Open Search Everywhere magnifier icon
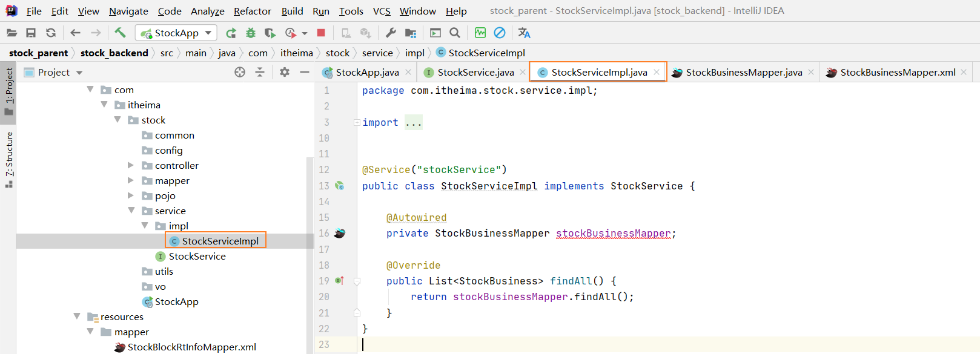Image resolution: width=980 pixels, height=354 pixels. click(x=455, y=33)
